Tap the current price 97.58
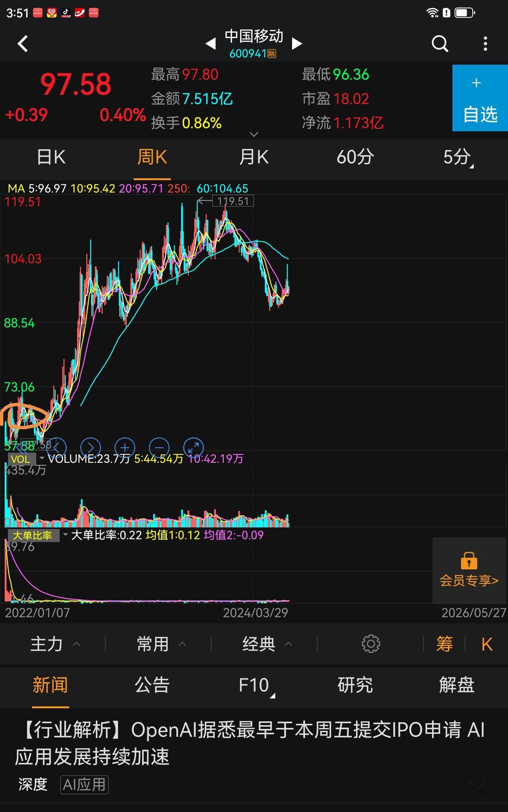 click(x=76, y=84)
